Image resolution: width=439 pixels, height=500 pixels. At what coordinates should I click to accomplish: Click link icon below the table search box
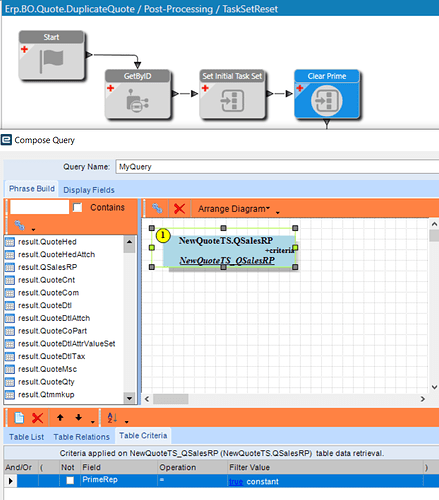(20, 225)
